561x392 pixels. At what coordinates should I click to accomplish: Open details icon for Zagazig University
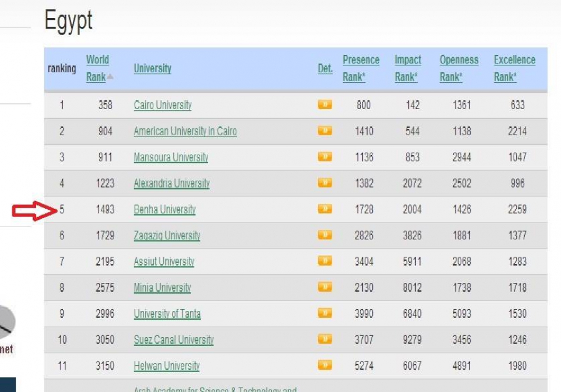point(325,235)
